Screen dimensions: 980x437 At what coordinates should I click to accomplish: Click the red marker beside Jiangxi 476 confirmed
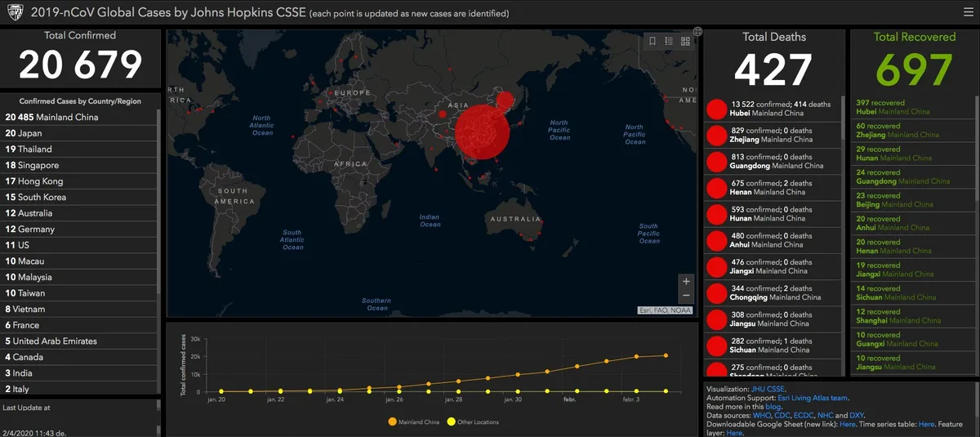pyautogui.click(x=716, y=266)
